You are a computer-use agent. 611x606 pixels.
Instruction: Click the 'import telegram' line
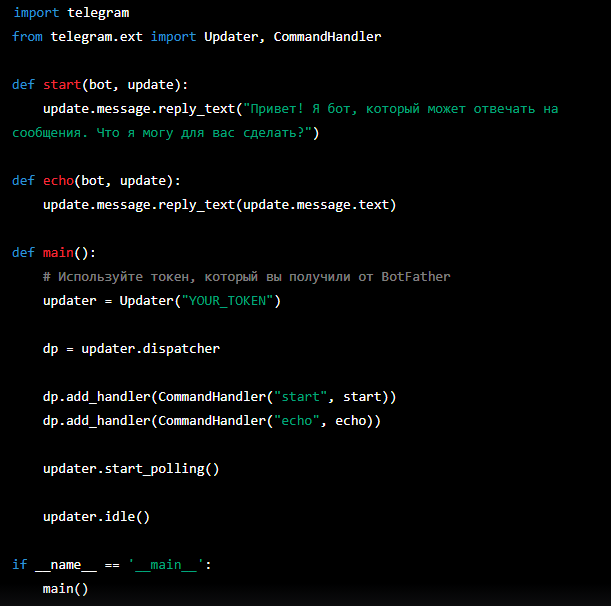pos(71,13)
